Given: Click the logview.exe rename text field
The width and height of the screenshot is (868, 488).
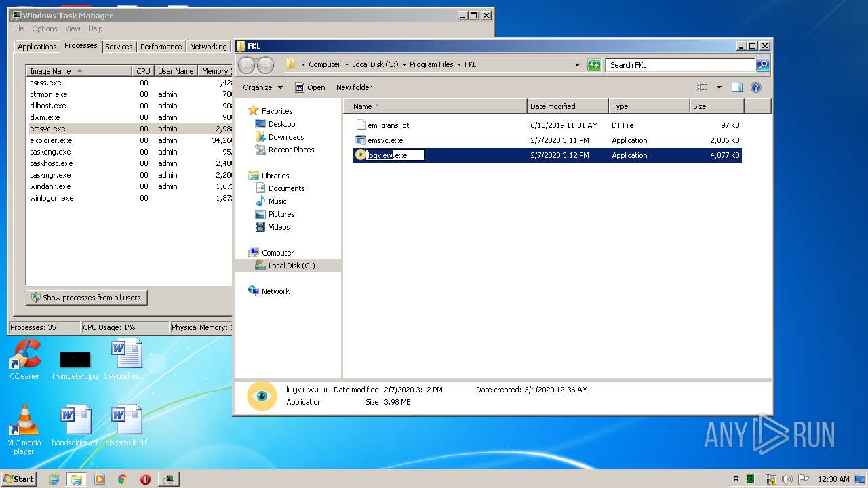Looking at the screenshot, I should (x=395, y=155).
